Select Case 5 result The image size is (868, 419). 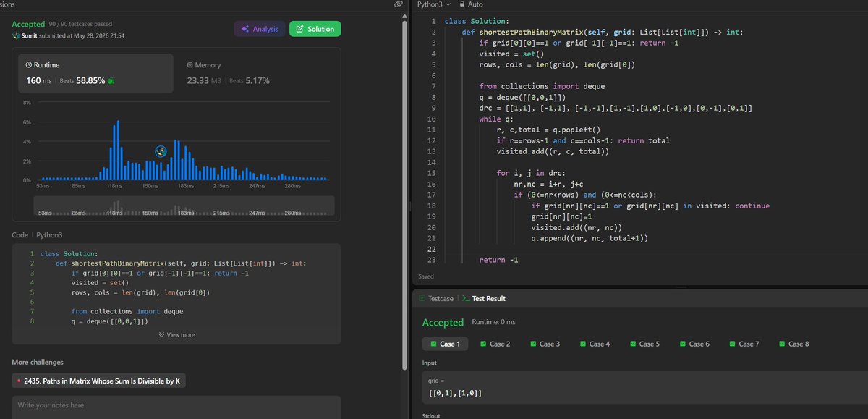coord(644,344)
